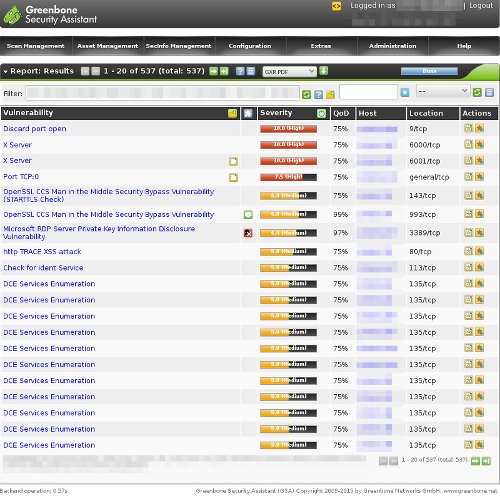Go to next page at bottom pagination
The width and height of the screenshot is (500, 496).
(475, 461)
